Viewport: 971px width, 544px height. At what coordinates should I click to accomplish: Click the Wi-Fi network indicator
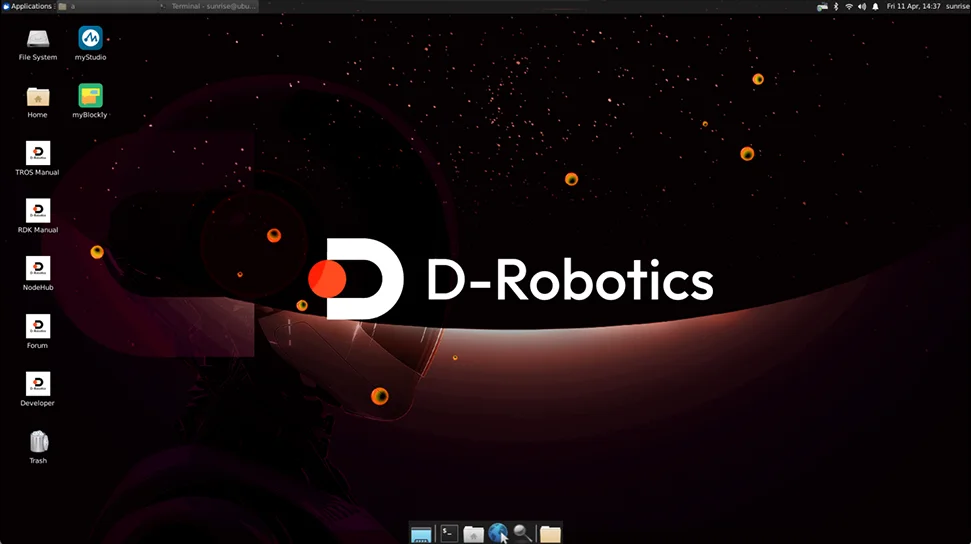point(849,6)
